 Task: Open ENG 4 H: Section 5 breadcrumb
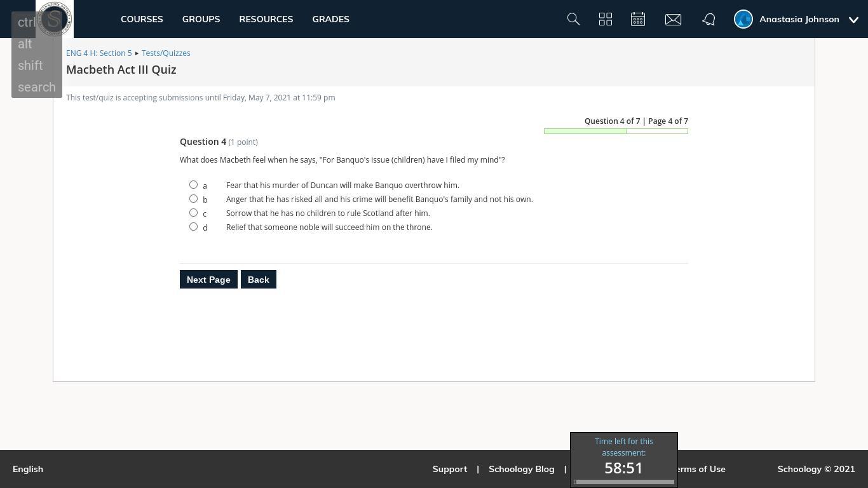coord(98,53)
